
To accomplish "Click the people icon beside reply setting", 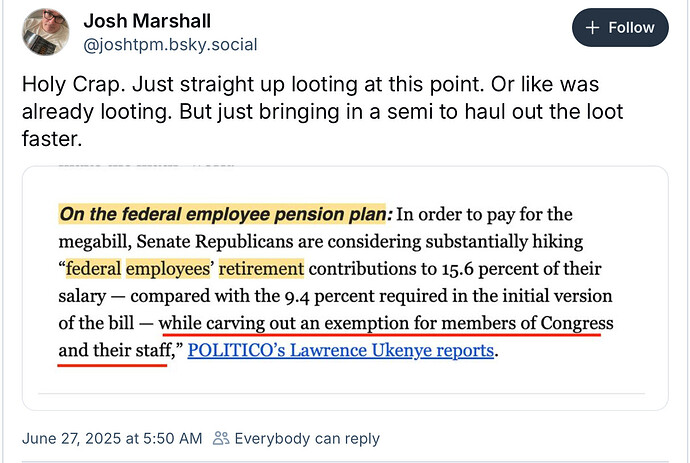I will pos(221,438).
